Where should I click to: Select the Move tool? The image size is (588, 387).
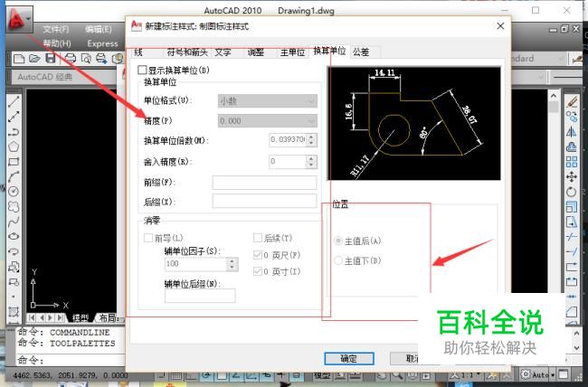click(572, 176)
